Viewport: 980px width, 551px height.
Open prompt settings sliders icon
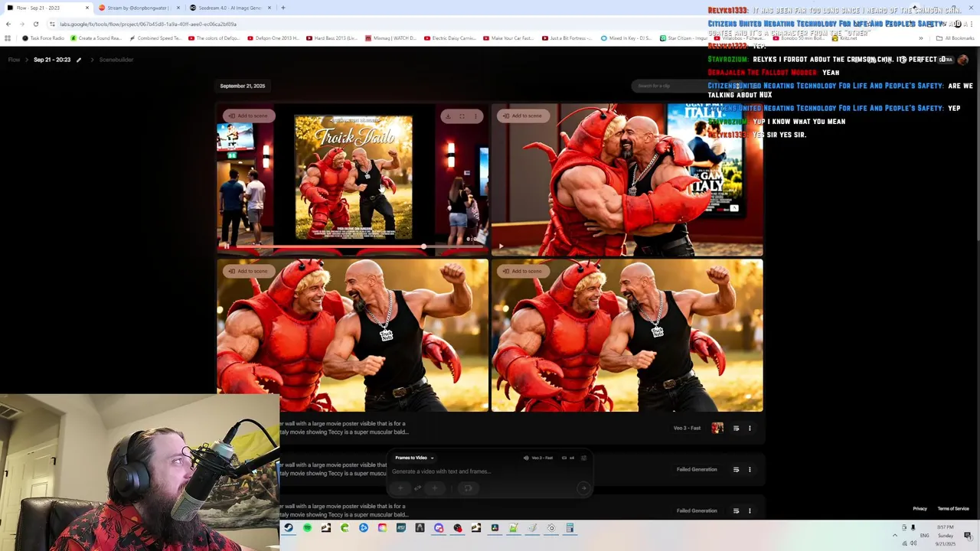pyautogui.click(x=583, y=458)
